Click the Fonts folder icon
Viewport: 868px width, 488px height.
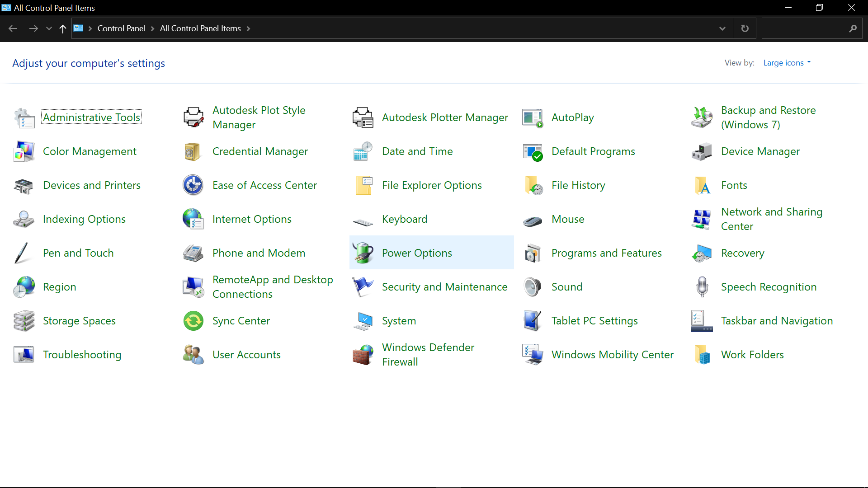click(x=702, y=185)
